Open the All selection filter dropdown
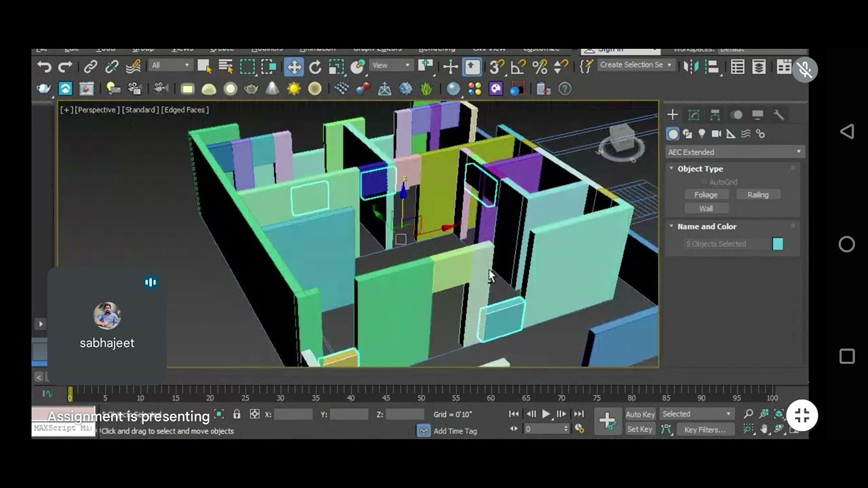The image size is (868, 488). tap(170, 65)
